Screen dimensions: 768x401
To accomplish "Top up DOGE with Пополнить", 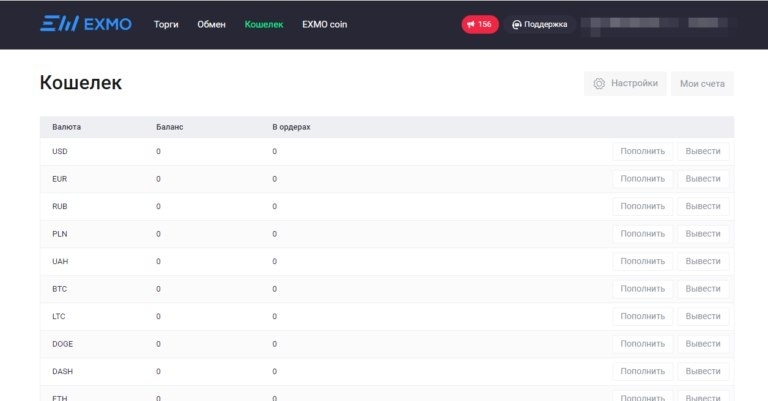I will tap(643, 344).
